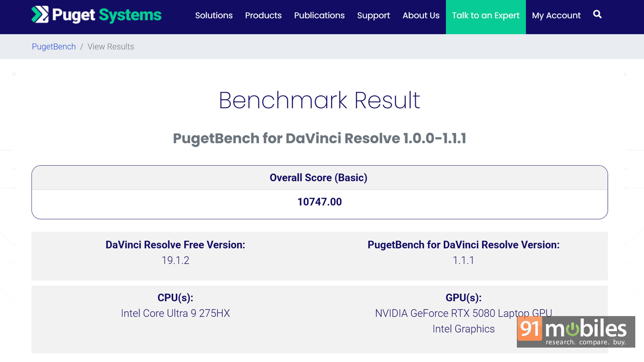Go to My Account
The image size is (644, 362).
click(556, 15)
